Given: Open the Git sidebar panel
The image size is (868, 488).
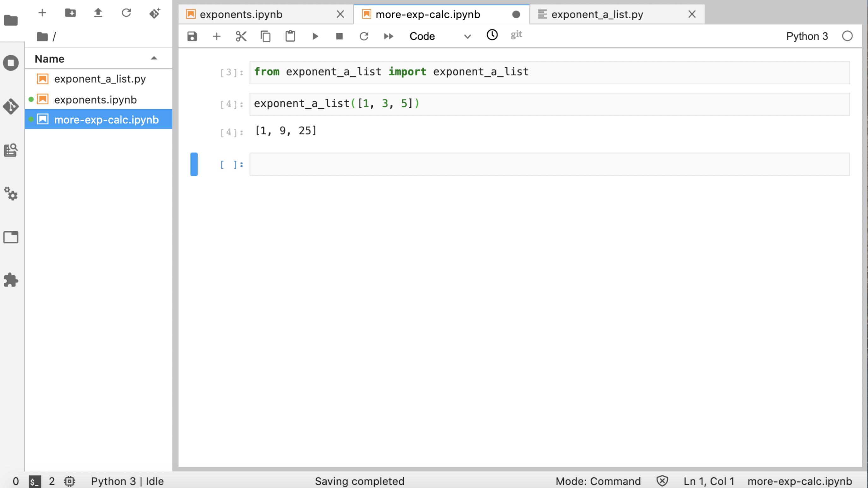Looking at the screenshot, I should coord(11,107).
